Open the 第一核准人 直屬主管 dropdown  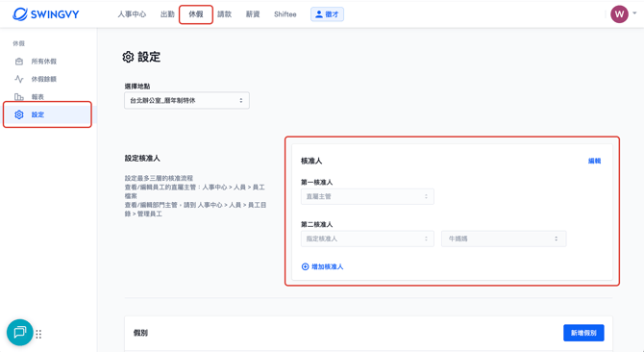click(x=367, y=196)
